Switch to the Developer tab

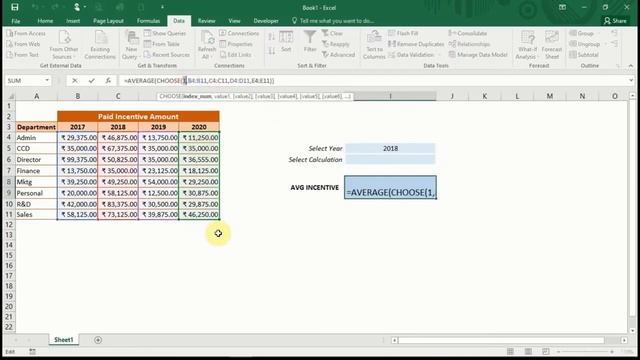(x=266, y=21)
